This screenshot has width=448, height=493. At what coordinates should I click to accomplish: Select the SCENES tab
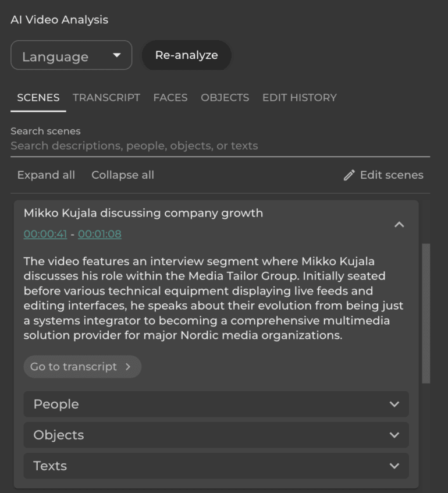(38, 97)
